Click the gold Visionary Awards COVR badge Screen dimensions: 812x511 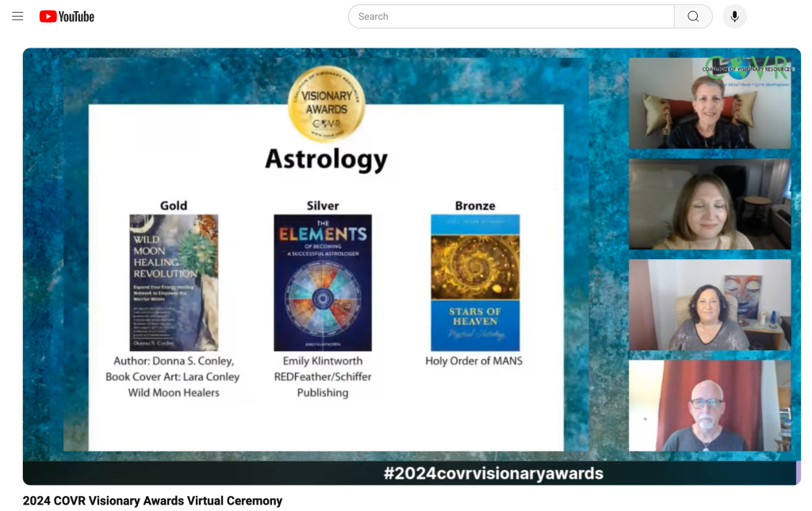[x=326, y=104]
